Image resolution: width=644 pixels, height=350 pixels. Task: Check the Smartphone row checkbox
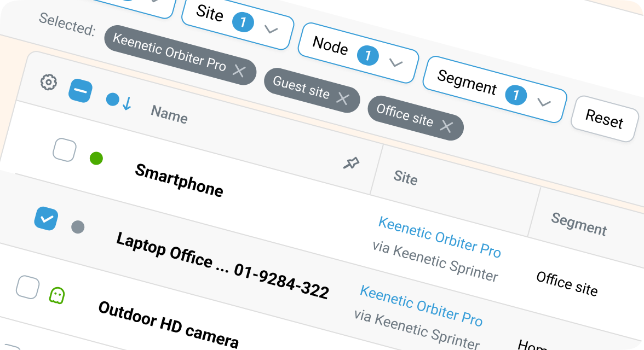65,150
